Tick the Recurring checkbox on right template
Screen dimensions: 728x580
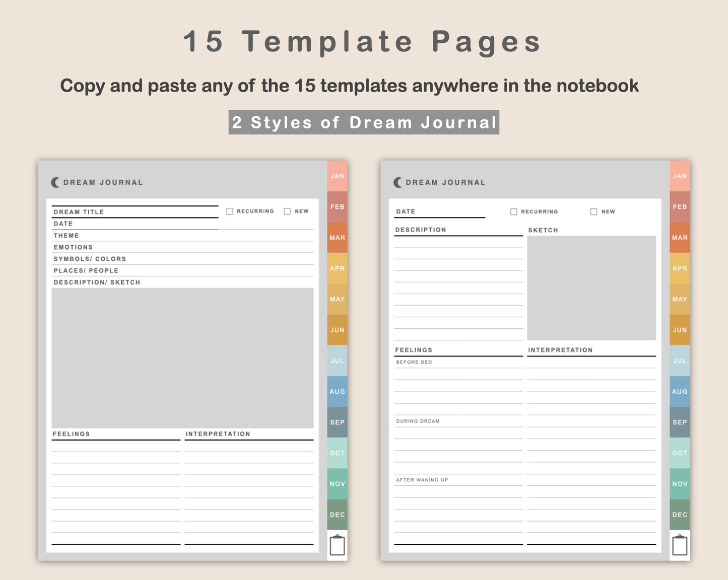pos(514,212)
